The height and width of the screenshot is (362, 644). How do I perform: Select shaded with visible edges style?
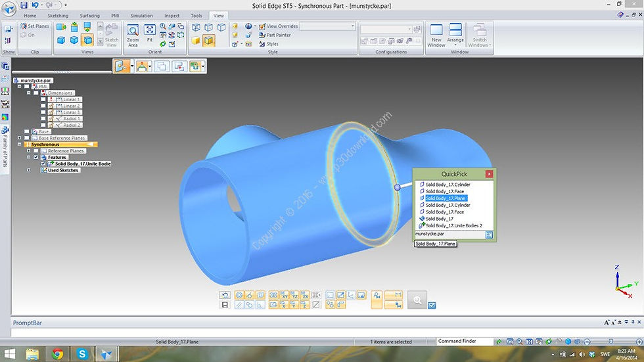click(x=209, y=41)
